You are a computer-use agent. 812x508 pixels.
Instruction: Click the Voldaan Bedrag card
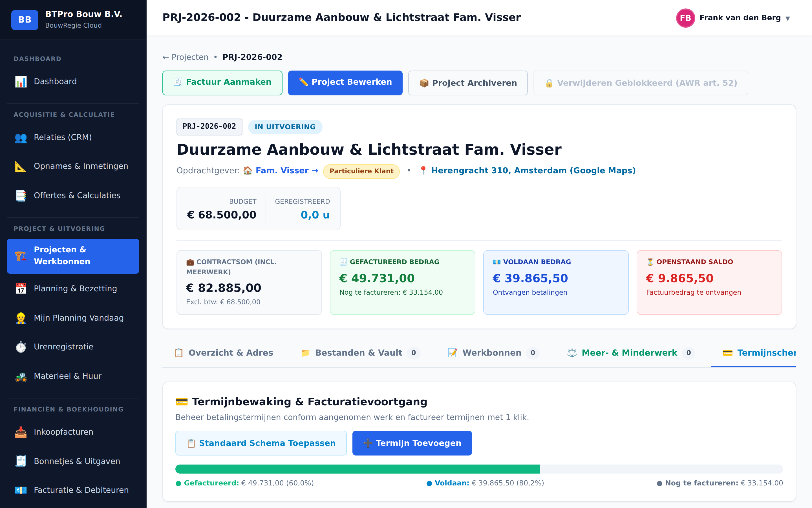click(556, 282)
